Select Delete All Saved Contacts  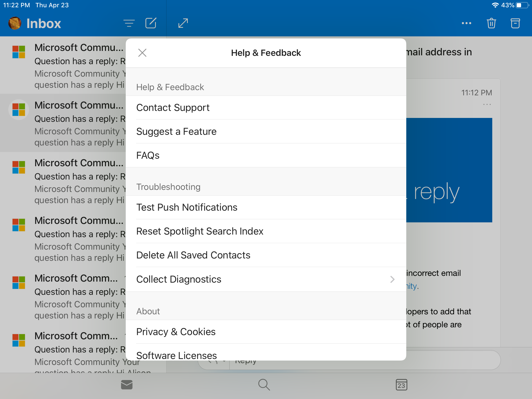[266, 255]
